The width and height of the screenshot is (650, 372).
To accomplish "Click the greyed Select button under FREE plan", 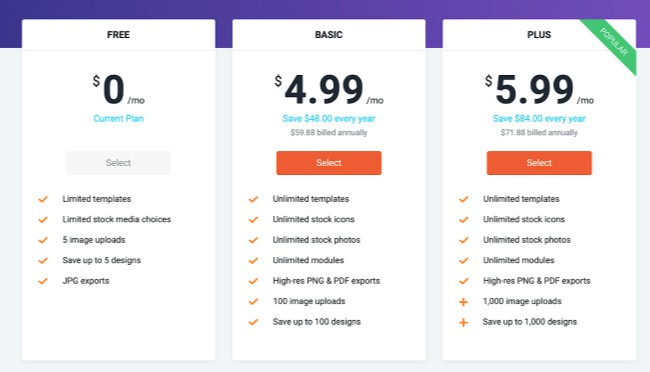I will (119, 163).
